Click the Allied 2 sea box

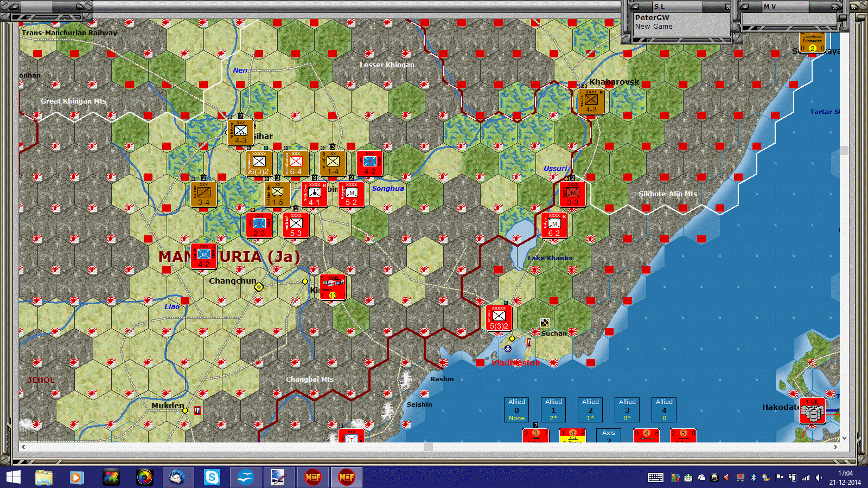point(590,410)
